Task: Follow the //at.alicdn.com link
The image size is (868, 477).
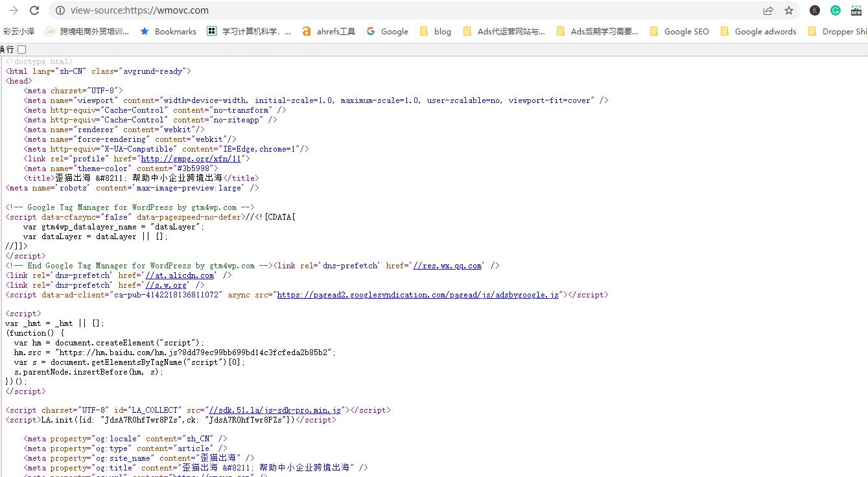Action: tap(180, 275)
